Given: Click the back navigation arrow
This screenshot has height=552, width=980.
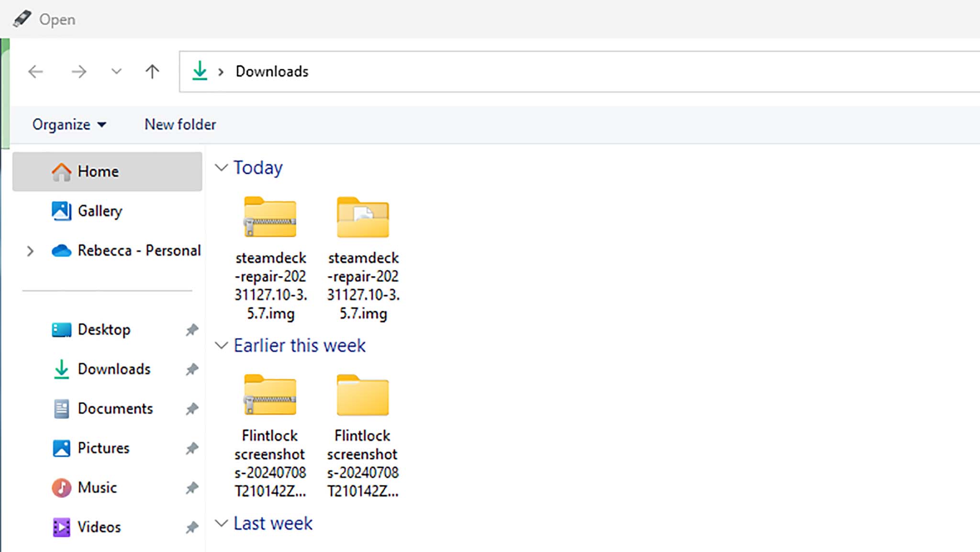Looking at the screenshot, I should coord(36,71).
